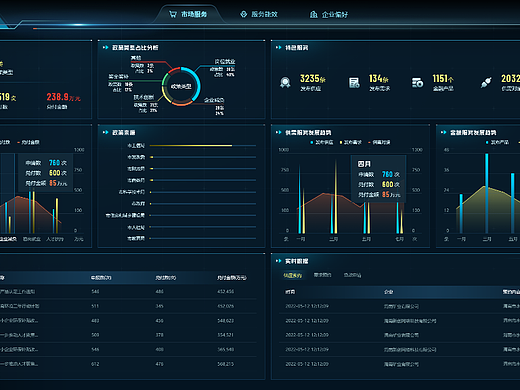Click the double-arrow header icon of the 3235 stats panel
This screenshot has width=520, height=390.
pyautogui.click(x=278, y=48)
